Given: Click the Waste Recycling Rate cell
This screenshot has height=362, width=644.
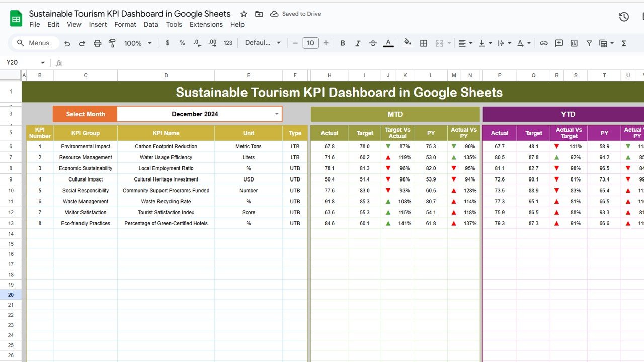Looking at the screenshot, I should (166, 202).
